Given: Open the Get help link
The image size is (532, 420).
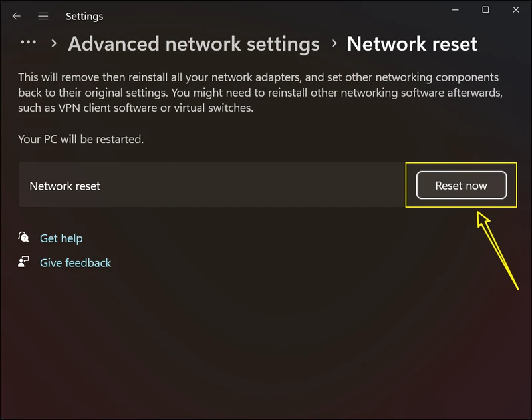Looking at the screenshot, I should tap(61, 238).
